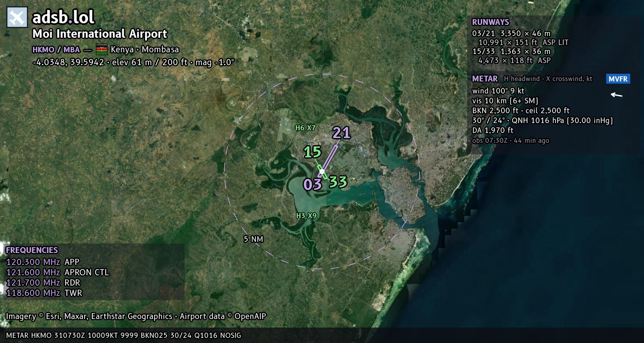Viewport: 644px width, 343px height.
Task: Select runway 21 label on map
Action: point(342,133)
